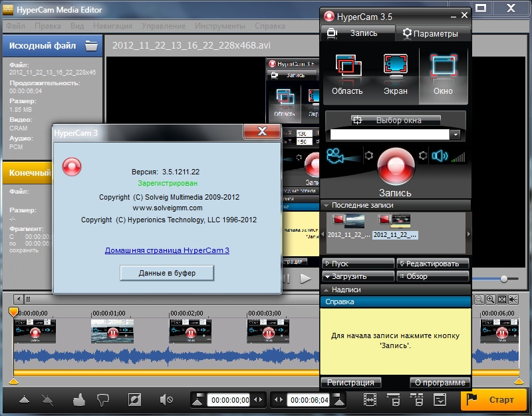Zoom out the timeline with magnifier minus
Image resolution: width=532 pixels, height=416 pixels.
(x=479, y=299)
